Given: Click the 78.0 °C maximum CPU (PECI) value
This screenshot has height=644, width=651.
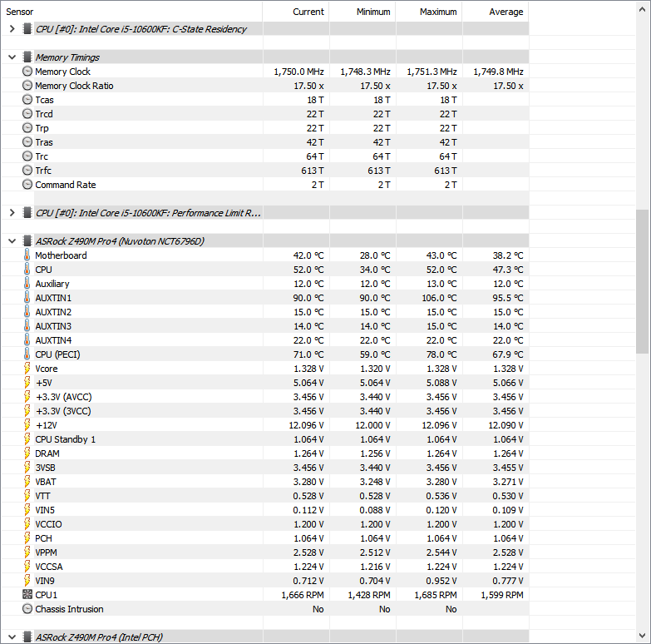Looking at the screenshot, I should [x=441, y=354].
